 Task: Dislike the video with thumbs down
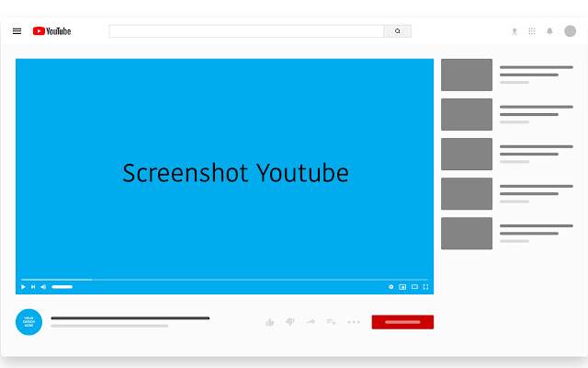coord(290,322)
